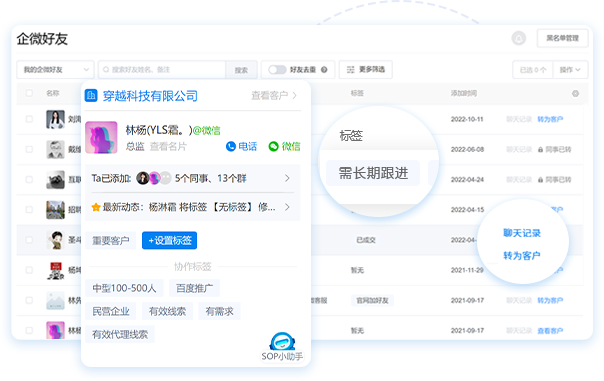Click the 添加时间 column header
The width and height of the screenshot is (604, 381).
464,93
